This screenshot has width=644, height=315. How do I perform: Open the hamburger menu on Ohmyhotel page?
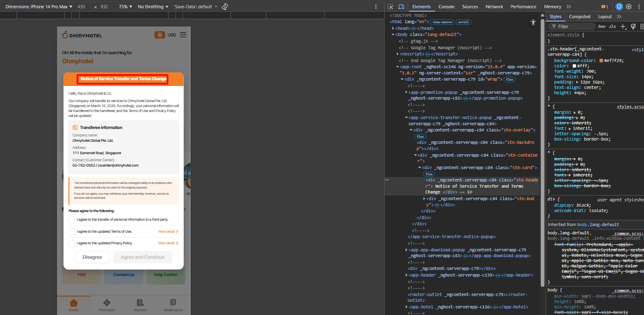tap(183, 35)
